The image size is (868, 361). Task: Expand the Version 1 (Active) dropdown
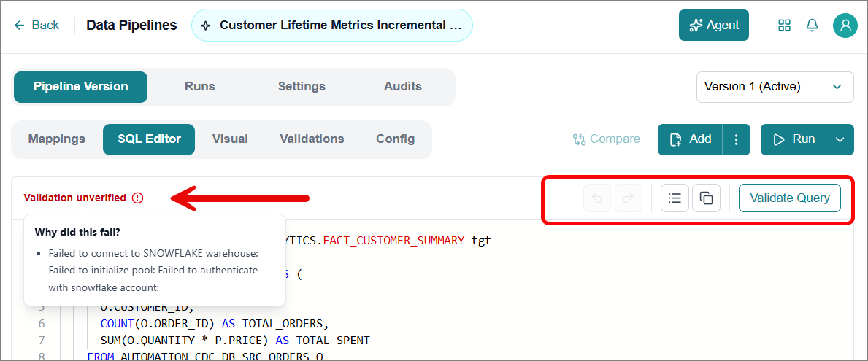click(x=775, y=87)
